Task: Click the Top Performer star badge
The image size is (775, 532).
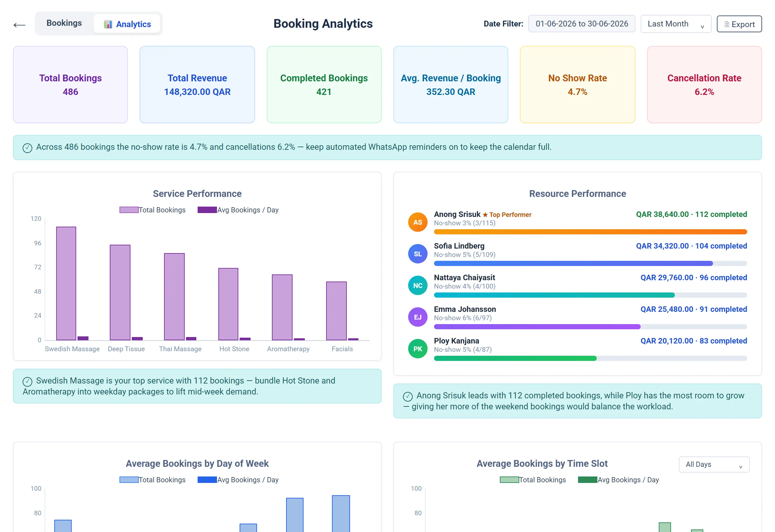Action: tap(507, 215)
